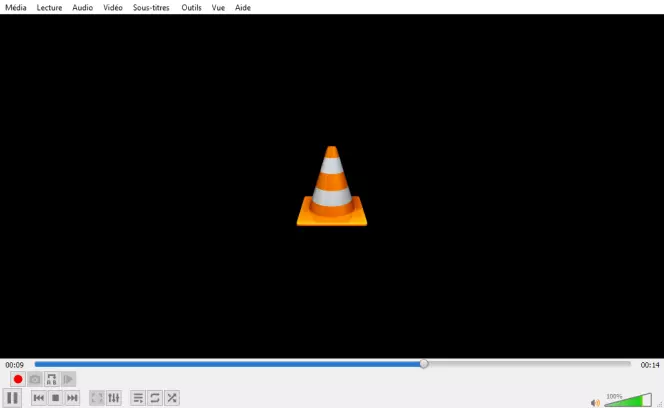Click elapsed time 00:09 label
This screenshot has height=408, width=664.
pyautogui.click(x=14, y=365)
